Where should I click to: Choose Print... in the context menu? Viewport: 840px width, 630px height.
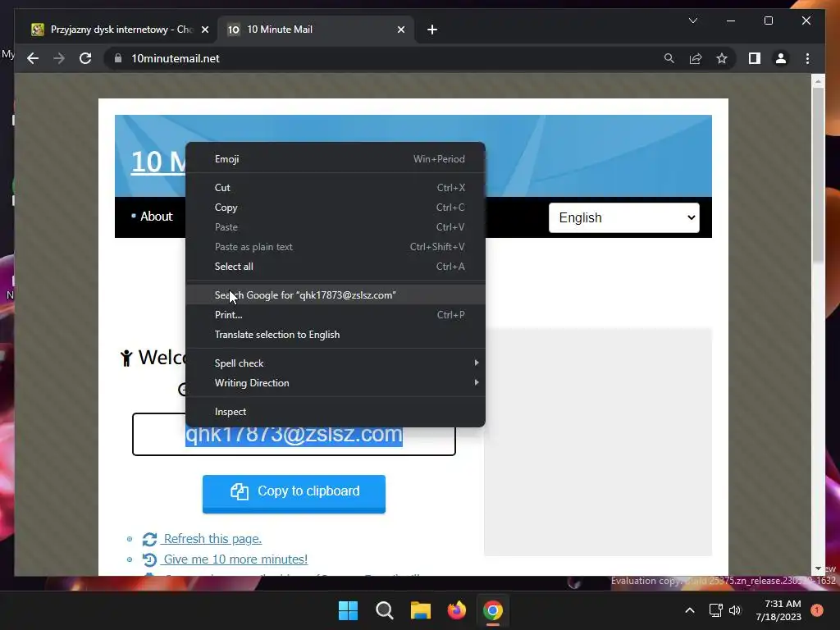pos(336,315)
